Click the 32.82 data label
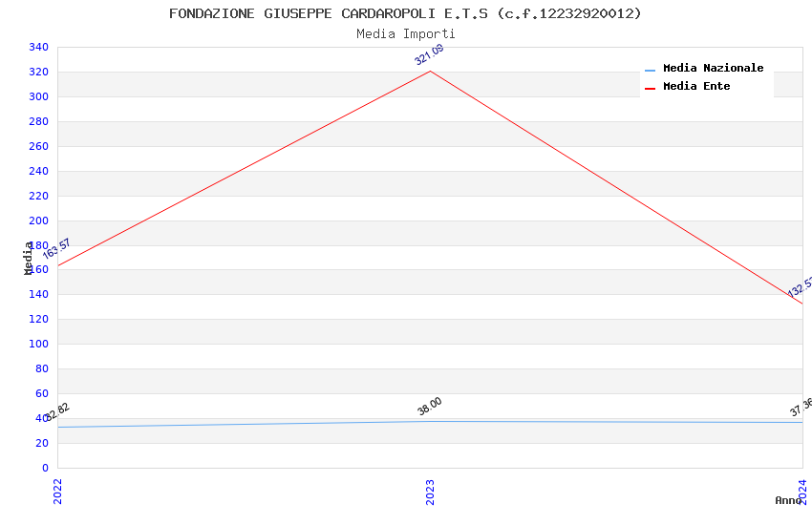 coord(57,411)
